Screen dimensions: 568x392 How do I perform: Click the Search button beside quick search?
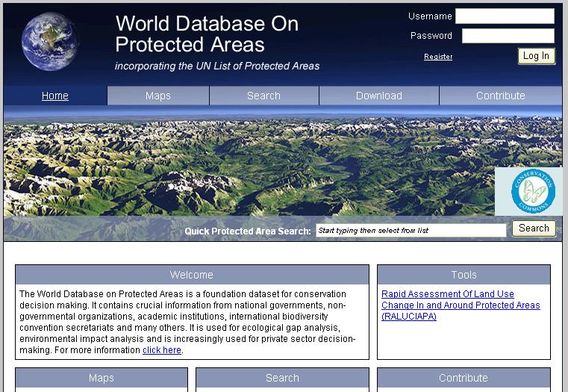click(534, 228)
